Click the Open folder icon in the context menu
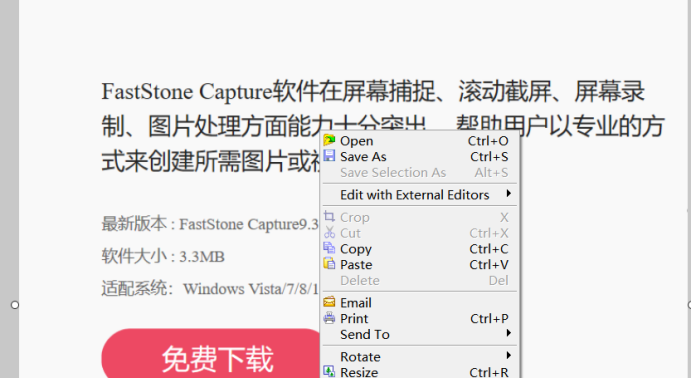The width and height of the screenshot is (692, 378). (x=329, y=141)
